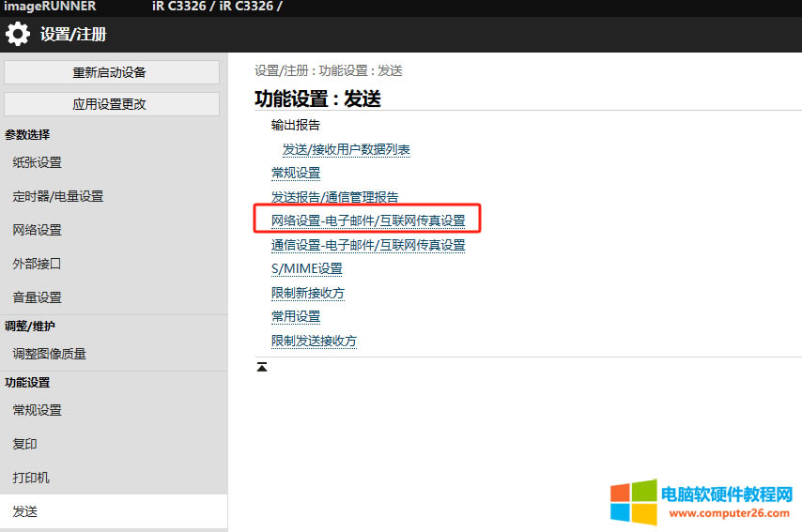
Task: Click the 输出报告 heading text
Action: pos(296,125)
